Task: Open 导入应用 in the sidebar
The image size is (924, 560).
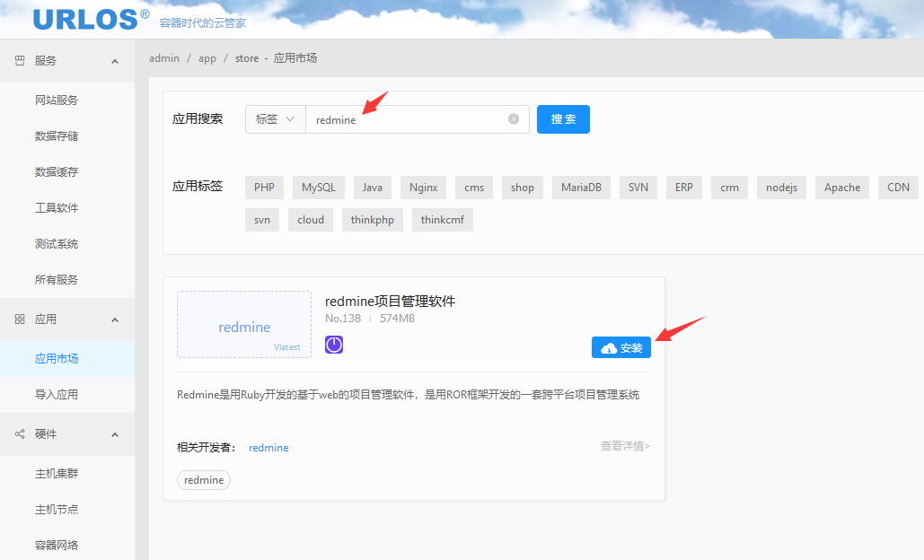Action: (57, 395)
